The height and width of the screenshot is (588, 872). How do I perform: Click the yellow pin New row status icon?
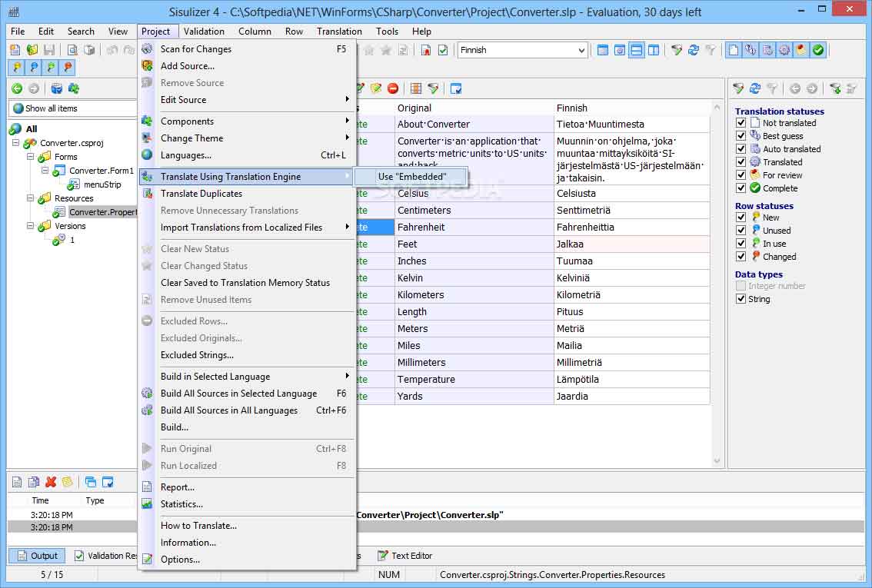(16, 68)
